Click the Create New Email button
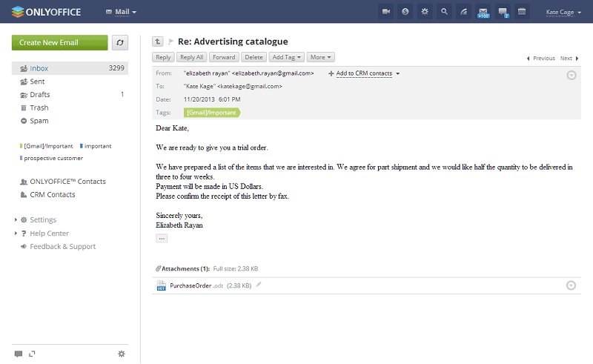This screenshot has width=593, height=364. [x=60, y=42]
